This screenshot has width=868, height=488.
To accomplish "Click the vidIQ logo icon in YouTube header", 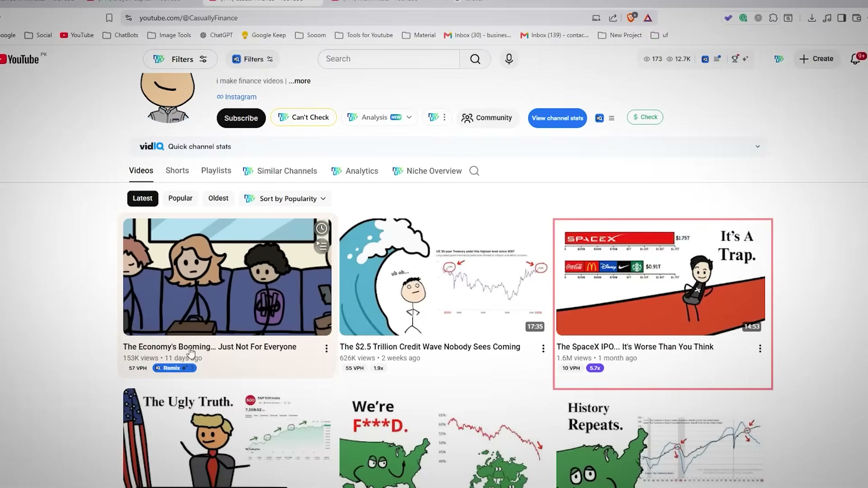I will tap(705, 59).
